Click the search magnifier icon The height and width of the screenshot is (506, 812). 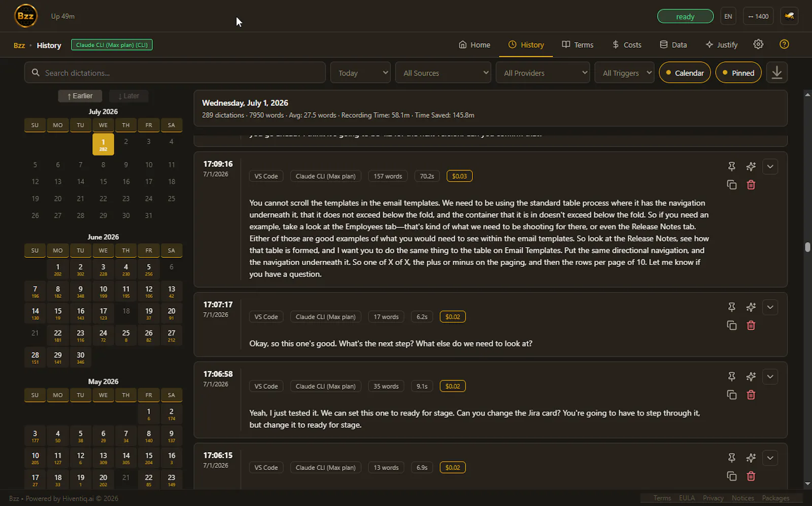tap(36, 73)
